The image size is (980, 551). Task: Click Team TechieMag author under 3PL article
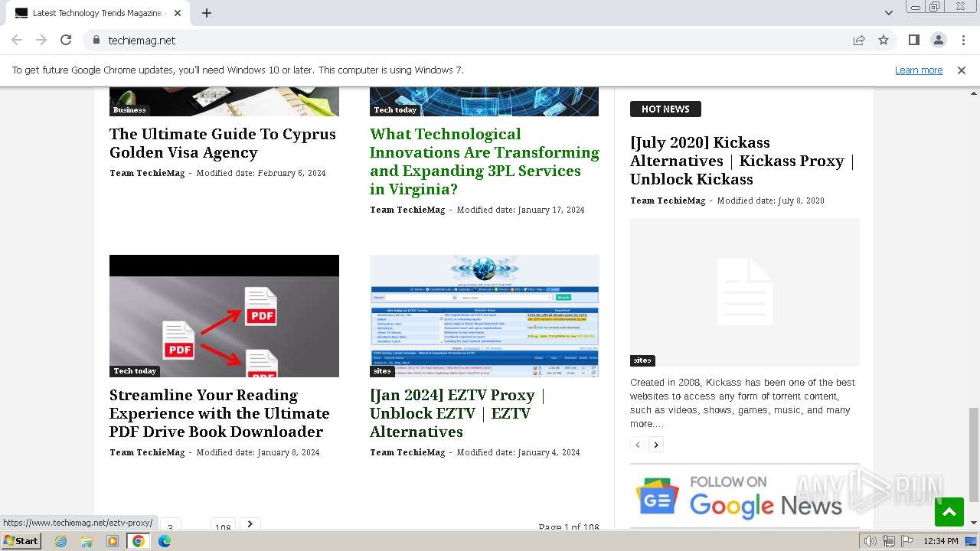[x=407, y=210]
